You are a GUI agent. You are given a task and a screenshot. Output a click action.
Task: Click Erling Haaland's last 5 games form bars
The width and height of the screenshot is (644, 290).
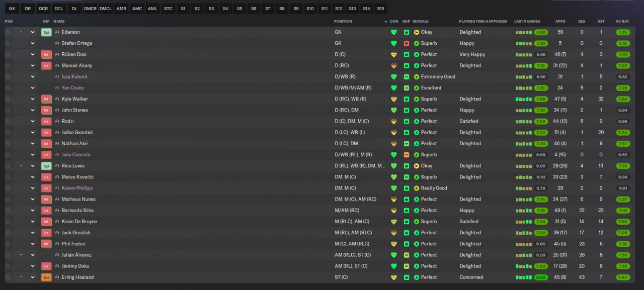point(523,277)
